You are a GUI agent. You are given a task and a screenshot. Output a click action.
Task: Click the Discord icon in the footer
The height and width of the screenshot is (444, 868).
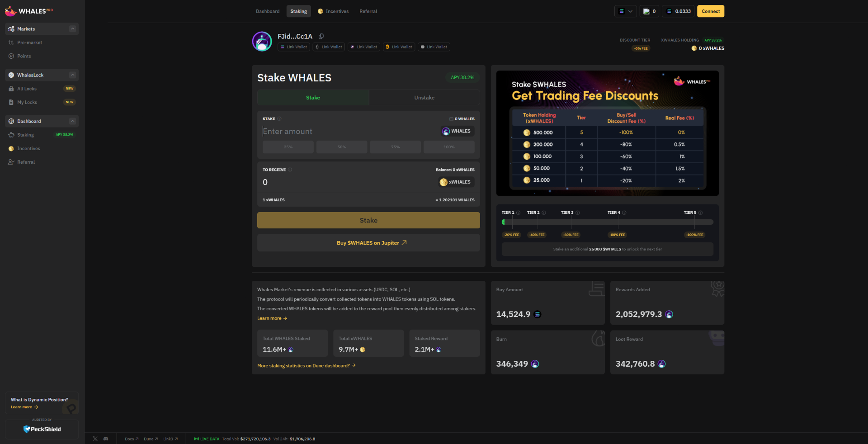click(x=106, y=439)
